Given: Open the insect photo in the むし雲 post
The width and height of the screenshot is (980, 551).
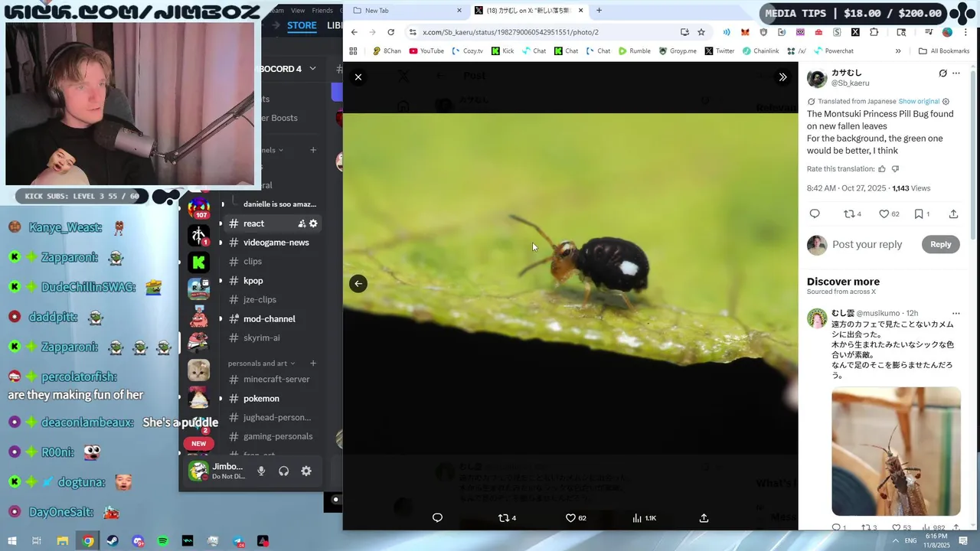Looking at the screenshot, I should tap(896, 452).
